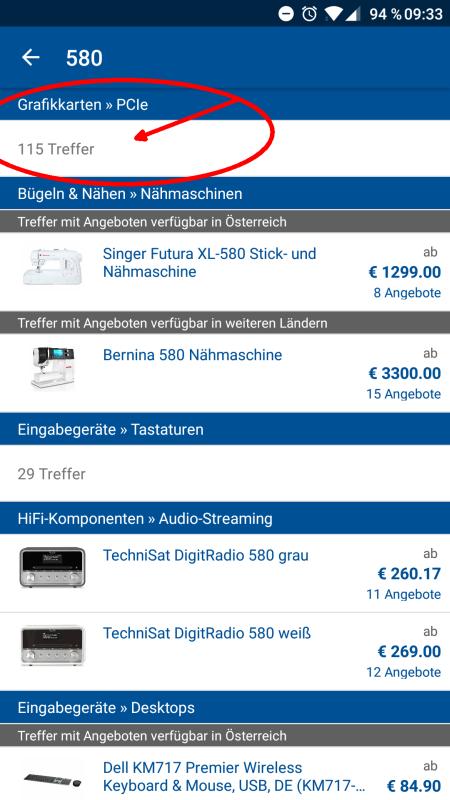Open TechniSat DigitRadio grau image
Screen dimensions: 450x800
coord(52,567)
